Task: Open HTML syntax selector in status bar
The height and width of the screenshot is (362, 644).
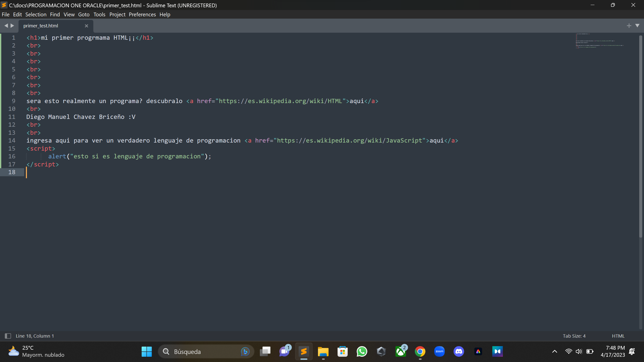Action: (618, 336)
